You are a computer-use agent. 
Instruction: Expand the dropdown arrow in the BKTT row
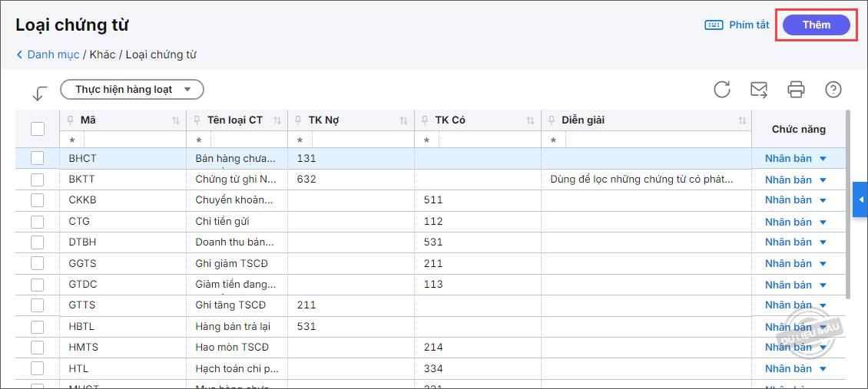point(823,180)
